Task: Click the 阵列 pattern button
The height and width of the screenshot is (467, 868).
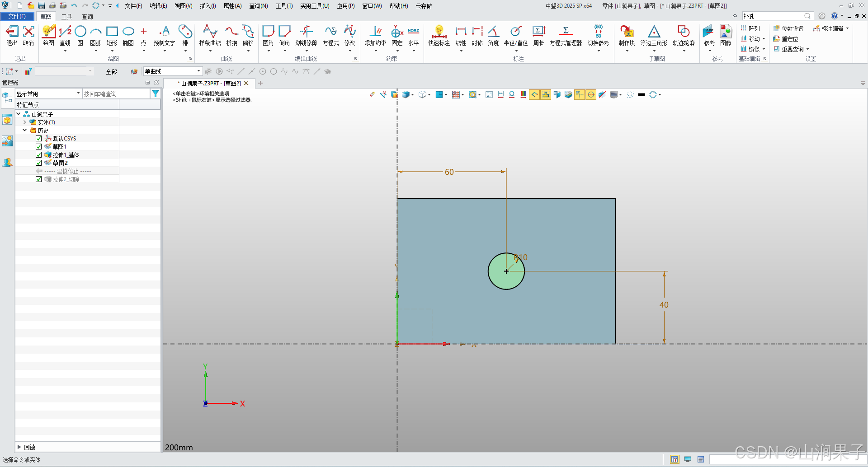Action: pos(750,28)
